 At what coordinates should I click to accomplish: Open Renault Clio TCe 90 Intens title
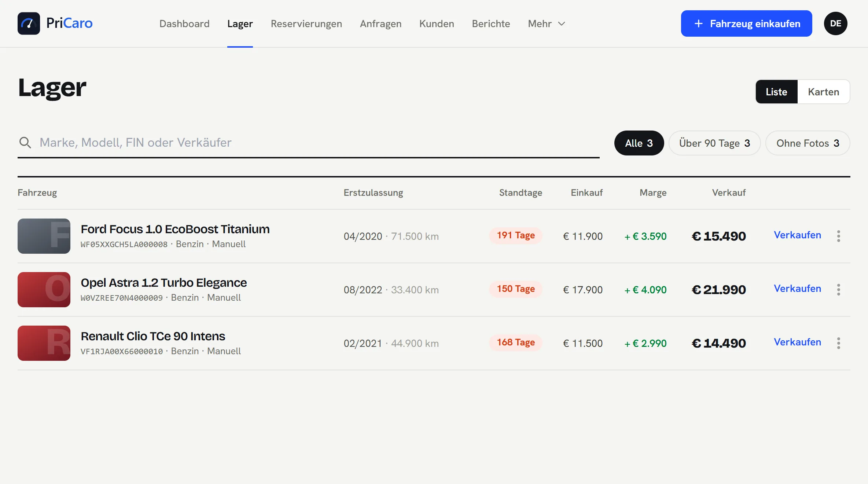pos(153,336)
